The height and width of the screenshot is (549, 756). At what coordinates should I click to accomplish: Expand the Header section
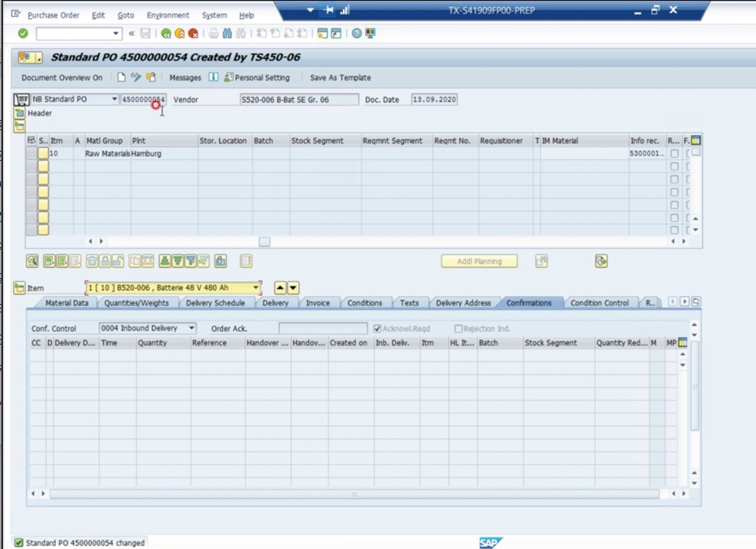[x=19, y=113]
